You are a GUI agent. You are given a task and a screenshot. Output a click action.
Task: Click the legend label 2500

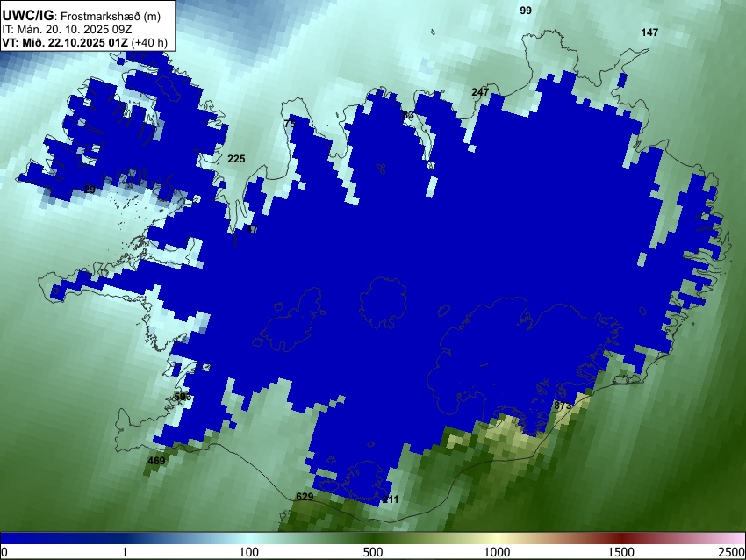pyautogui.click(x=732, y=552)
